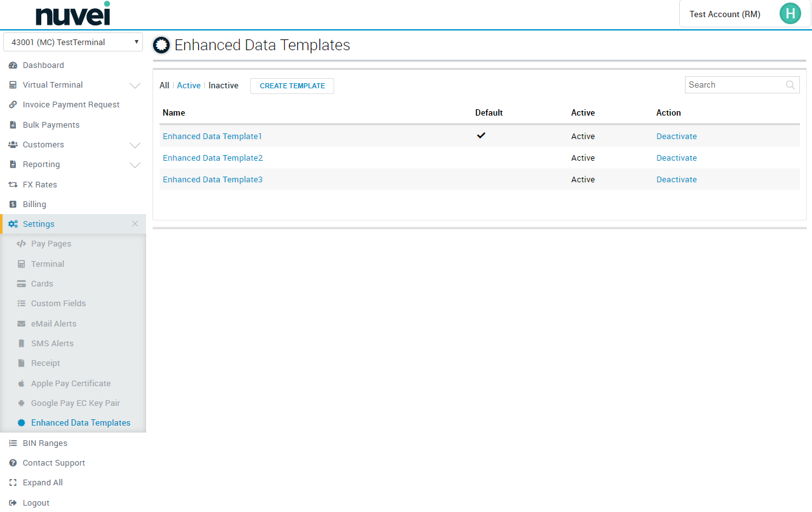Screen dimensions: 812x512
Task: Click the Expand All icon
Action: pyautogui.click(x=13, y=483)
